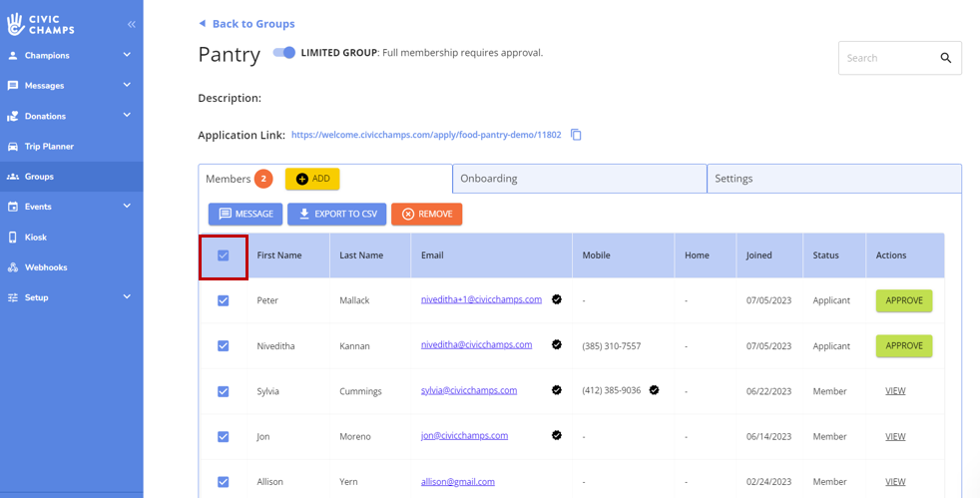
Task: Click the search magnifier icon
Action: pos(945,58)
